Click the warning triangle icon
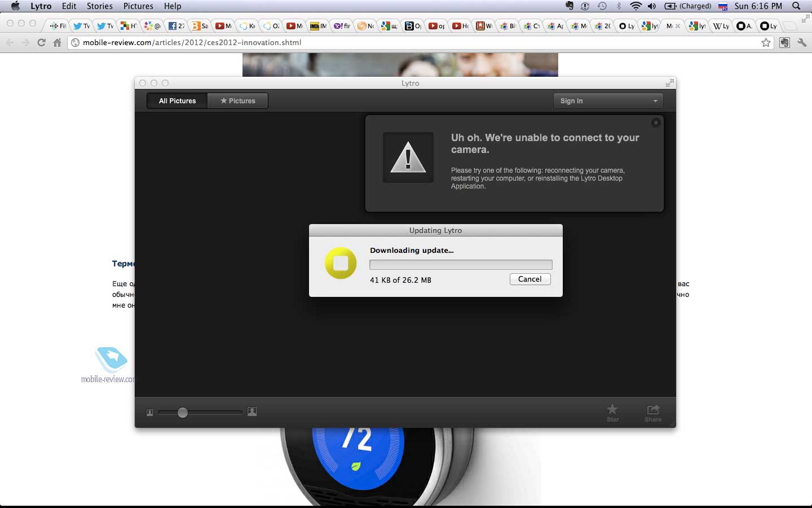Image resolution: width=812 pixels, height=508 pixels. pyautogui.click(x=408, y=157)
